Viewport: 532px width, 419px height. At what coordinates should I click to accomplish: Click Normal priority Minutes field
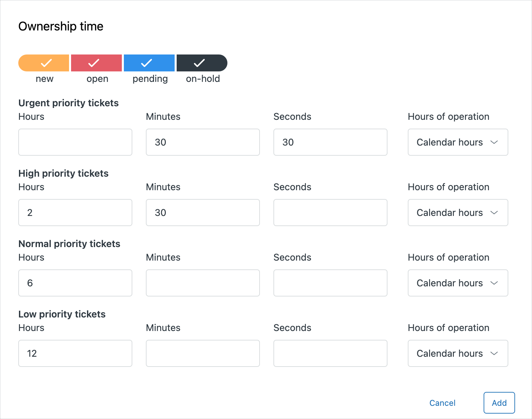coord(203,283)
